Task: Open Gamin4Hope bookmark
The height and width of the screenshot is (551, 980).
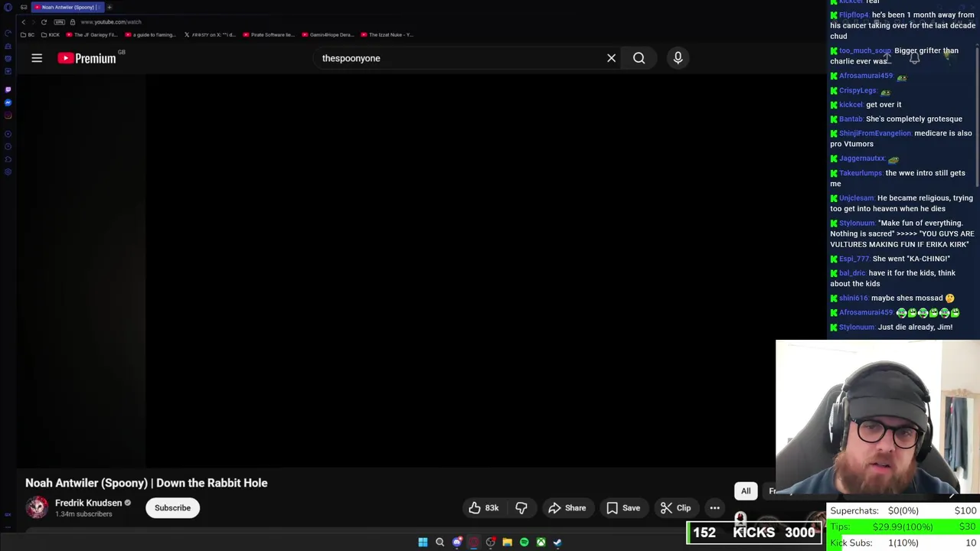Action: click(328, 34)
